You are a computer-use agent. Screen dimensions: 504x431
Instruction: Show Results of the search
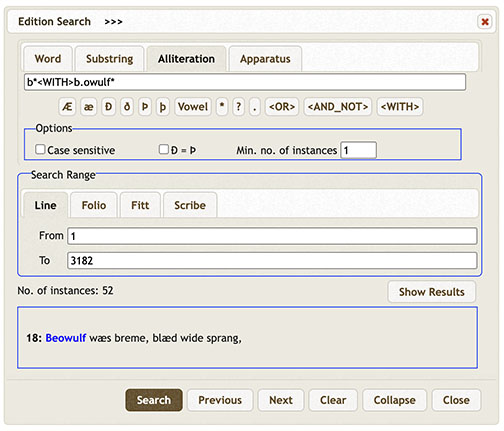(432, 292)
